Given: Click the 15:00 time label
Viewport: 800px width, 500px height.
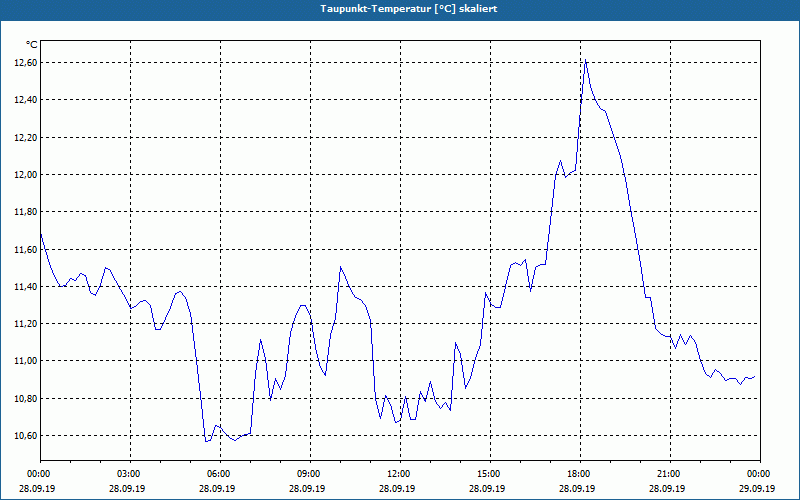Looking at the screenshot, I should pyautogui.click(x=490, y=474).
